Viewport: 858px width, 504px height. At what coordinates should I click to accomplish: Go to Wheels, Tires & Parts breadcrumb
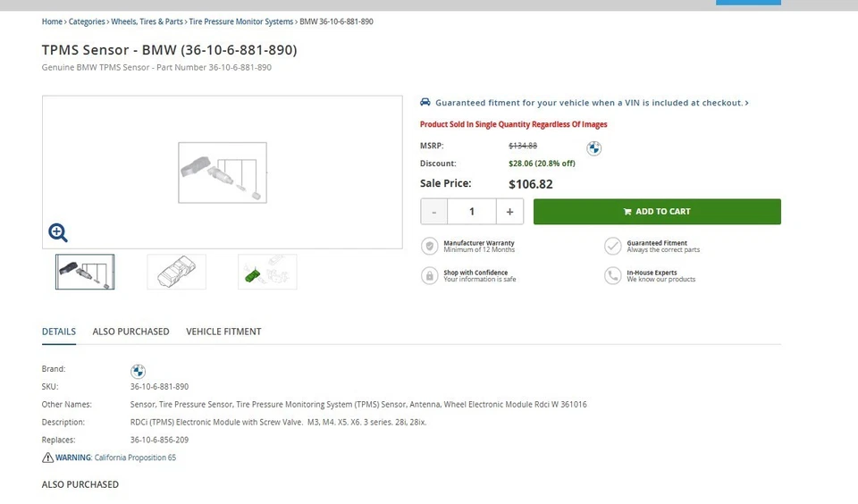(147, 21)
